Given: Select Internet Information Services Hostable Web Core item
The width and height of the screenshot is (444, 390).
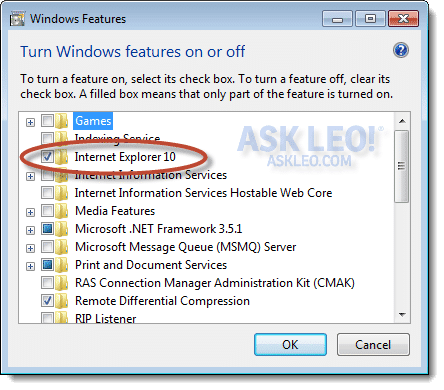Looking at the screenshot, I should [203, 193].
